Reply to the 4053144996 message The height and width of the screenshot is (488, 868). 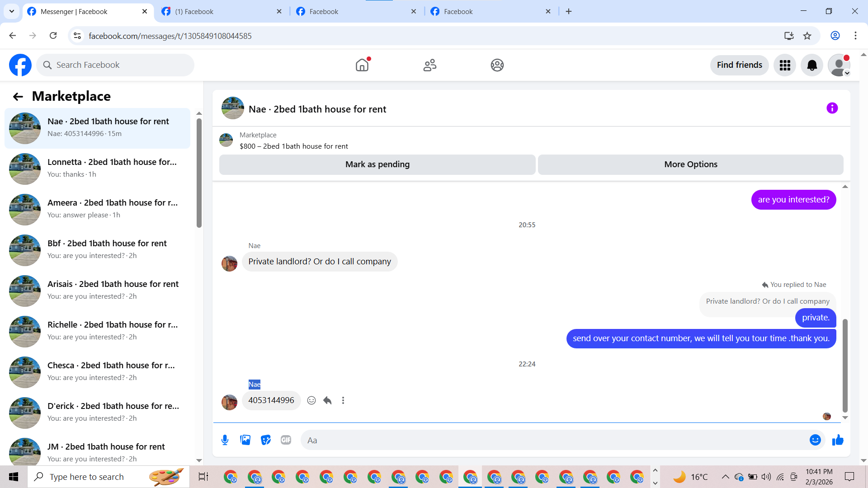[x=327, y=400]
